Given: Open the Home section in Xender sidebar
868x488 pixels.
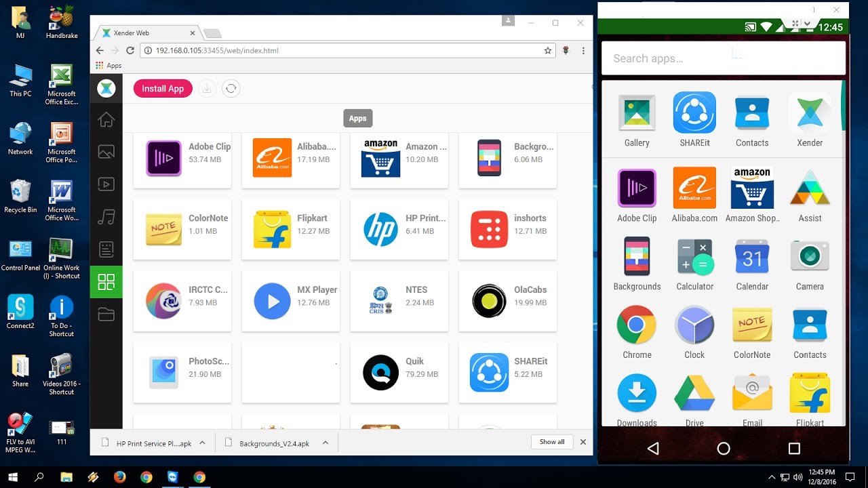Looking at the screenshot, I should [x=106, y=120].
